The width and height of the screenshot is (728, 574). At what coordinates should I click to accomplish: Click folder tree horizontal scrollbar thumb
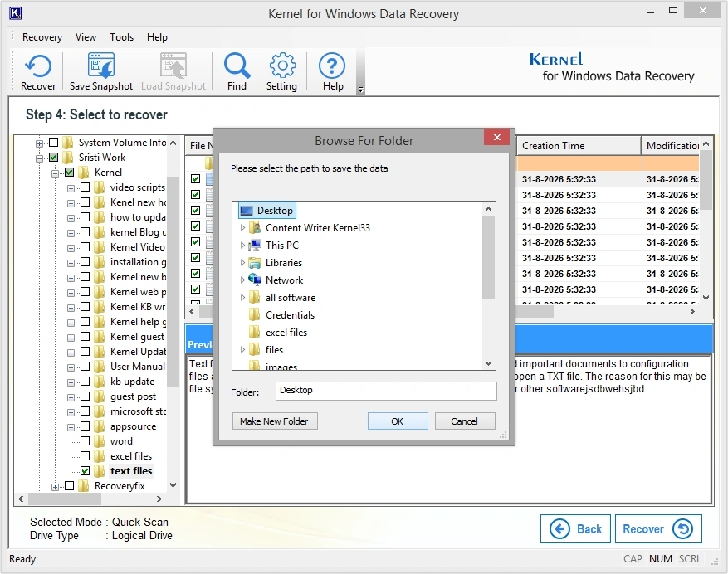point(65,499)
